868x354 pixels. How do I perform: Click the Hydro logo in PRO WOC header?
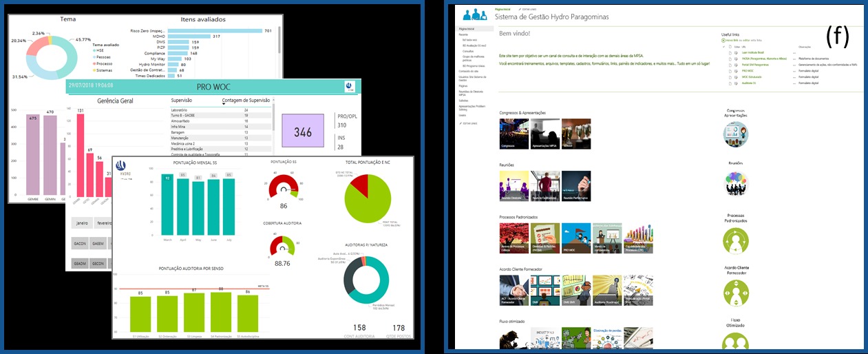(x=349, y=86)
